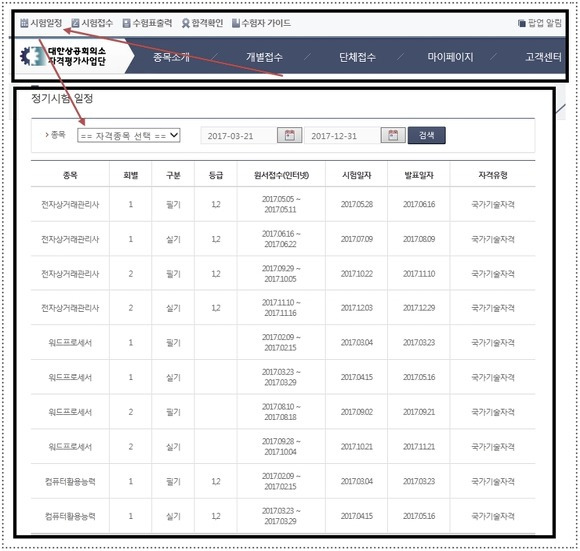
Task: Open the 개별접수 menu
Action: pos(264,57)
